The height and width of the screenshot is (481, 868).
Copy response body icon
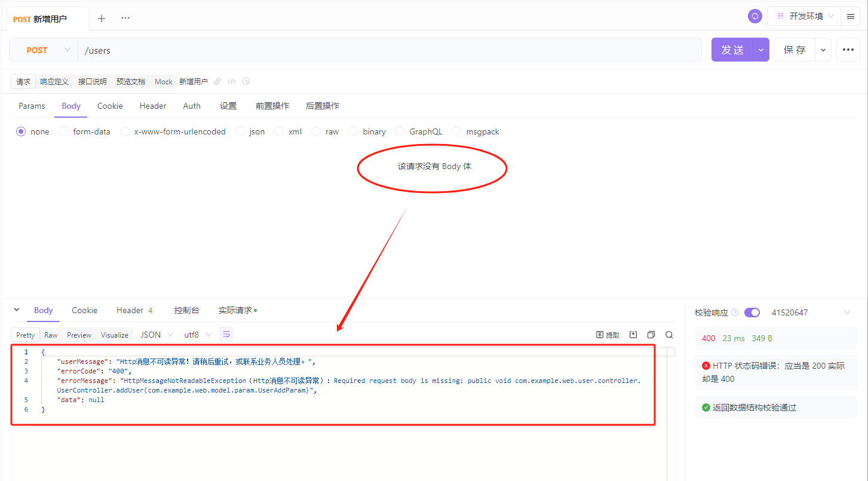point(651,335)
